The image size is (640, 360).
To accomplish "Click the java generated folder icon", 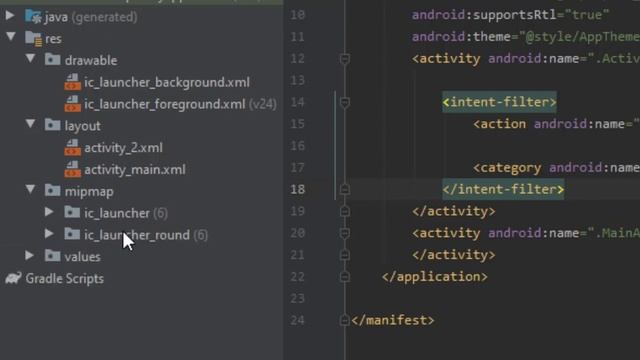I will (x=33, y=17).
